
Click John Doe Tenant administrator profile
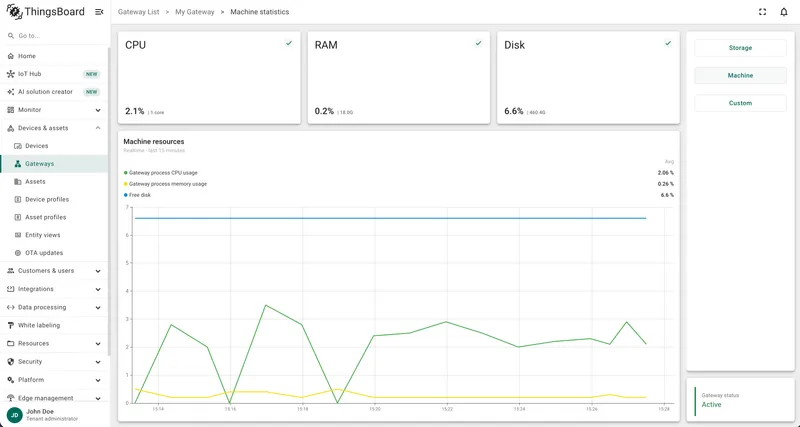point(54,415)
